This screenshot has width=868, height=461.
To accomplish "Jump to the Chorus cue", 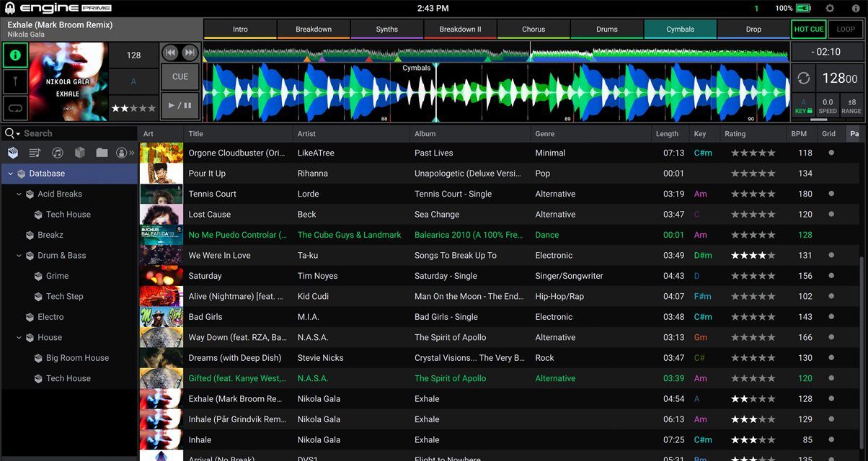I will point(533,29).
